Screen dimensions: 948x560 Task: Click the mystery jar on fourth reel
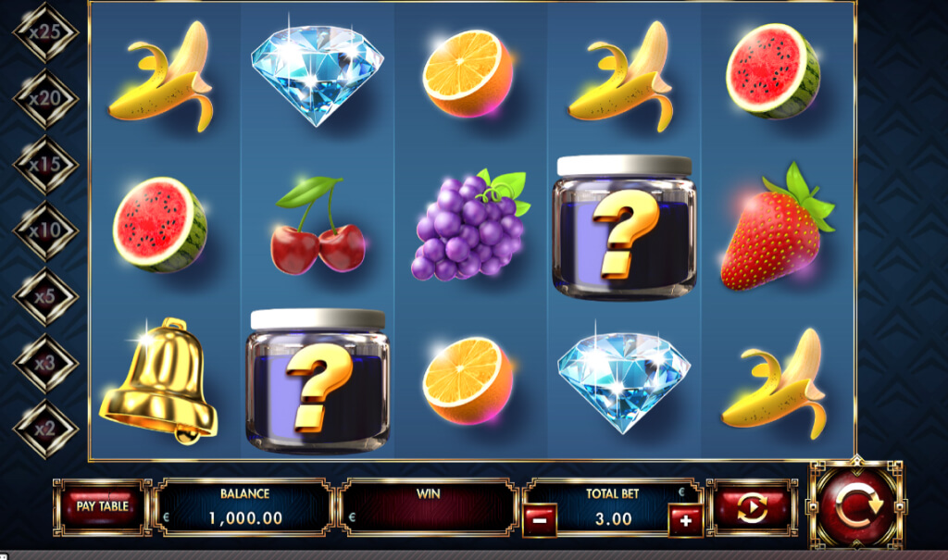(625, 227)
